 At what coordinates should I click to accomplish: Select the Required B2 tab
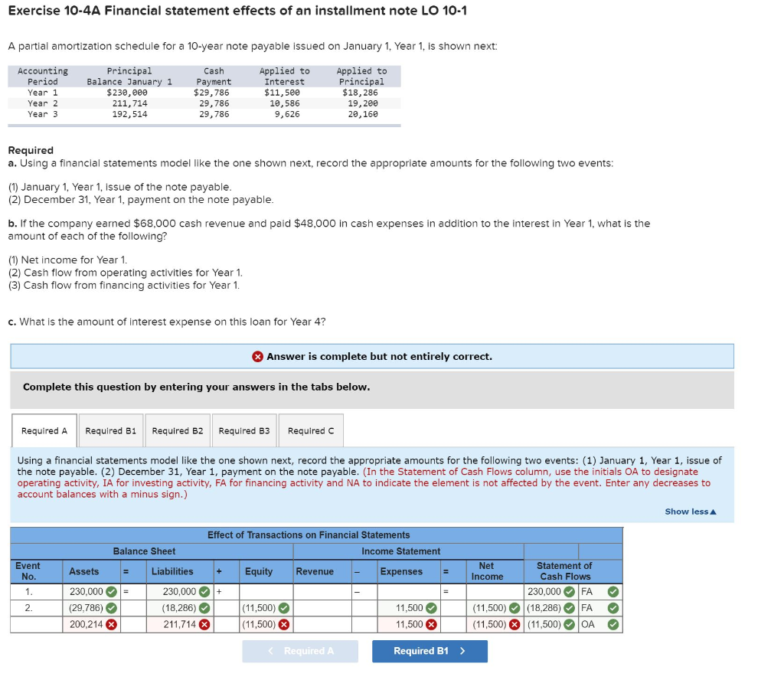tap(178, 430)
